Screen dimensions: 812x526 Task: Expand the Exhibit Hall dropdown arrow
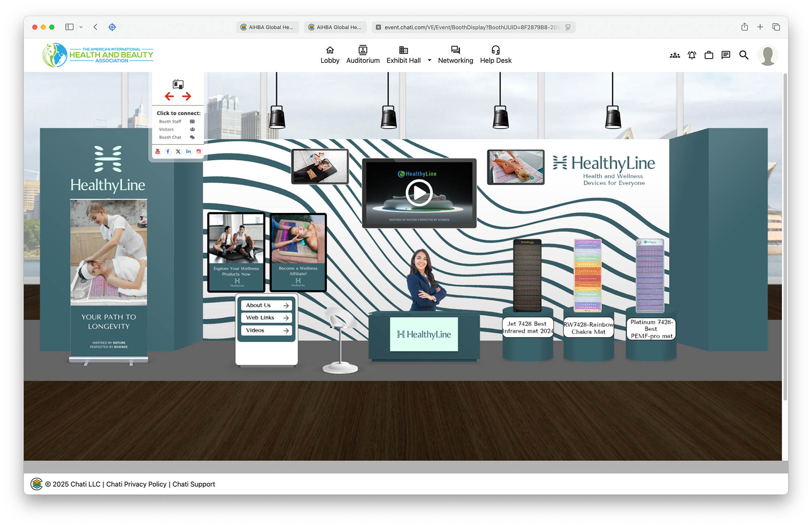pos(429,60)
